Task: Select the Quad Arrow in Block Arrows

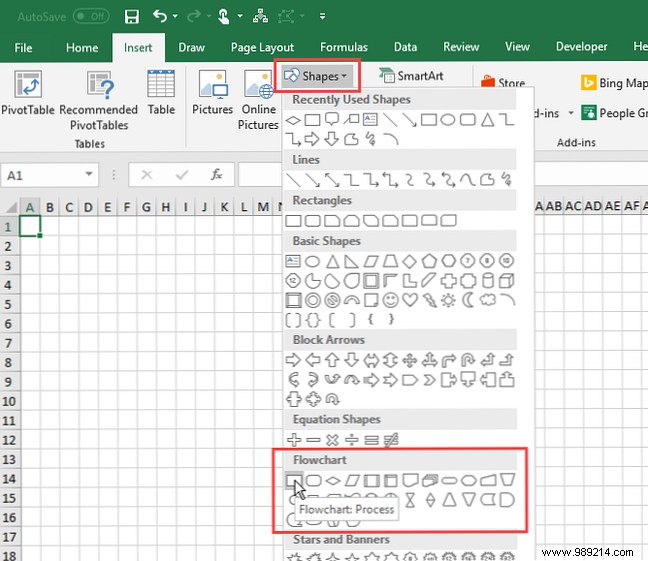Action: coord(410,360)
